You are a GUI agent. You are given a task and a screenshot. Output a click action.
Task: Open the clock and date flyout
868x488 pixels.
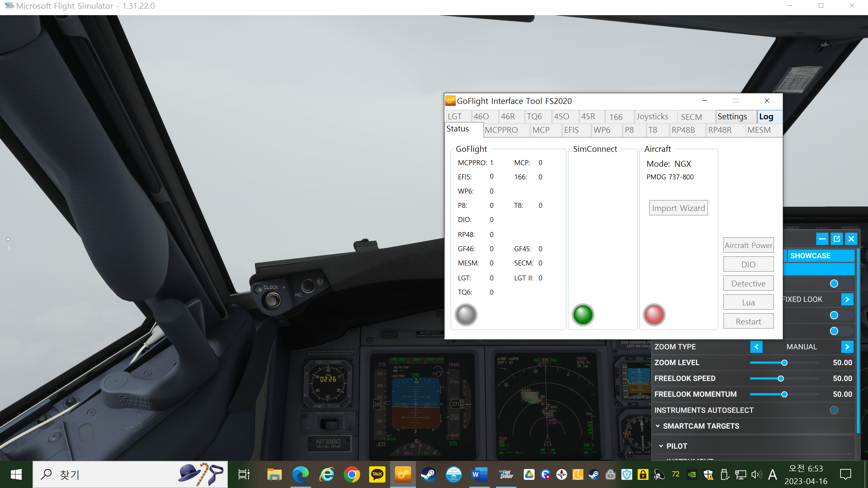(x=806, y=474)
